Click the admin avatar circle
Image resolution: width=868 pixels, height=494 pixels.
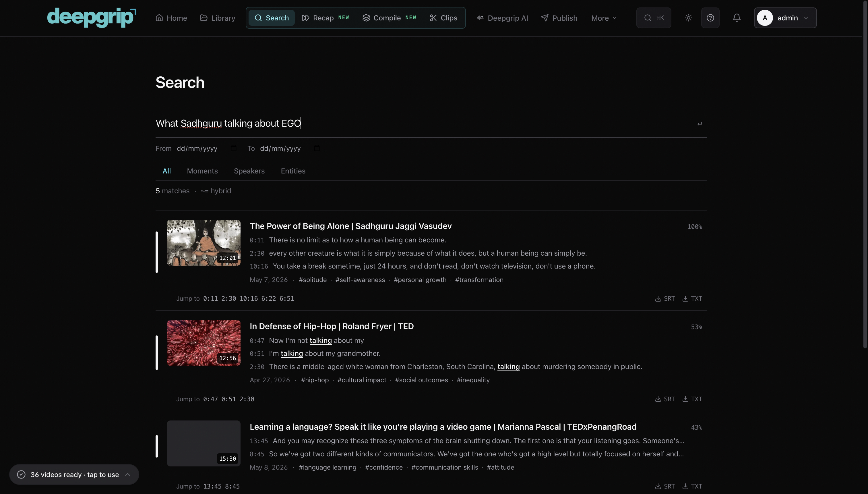(x=765, y=18)
